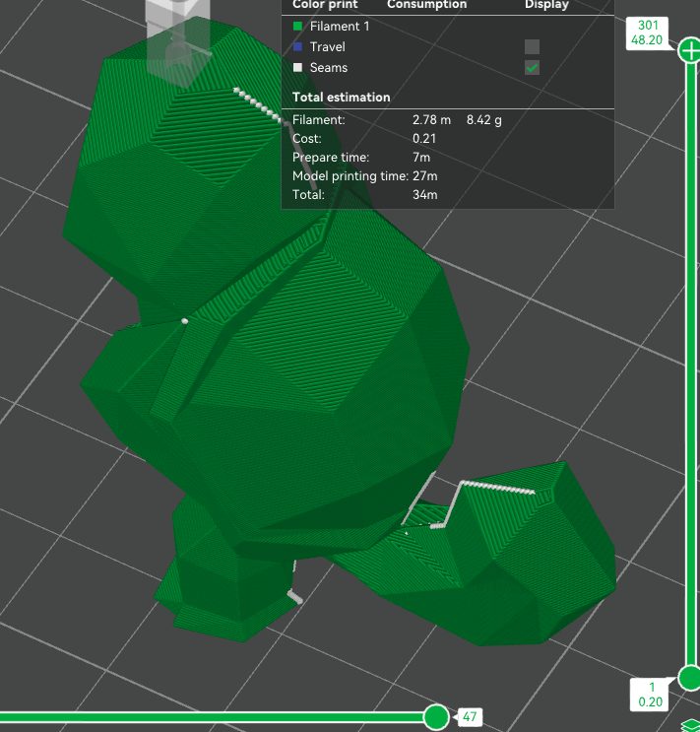700x732 pixels.
Task: Click the blue Travel legend square
Action: click(297, 47)
